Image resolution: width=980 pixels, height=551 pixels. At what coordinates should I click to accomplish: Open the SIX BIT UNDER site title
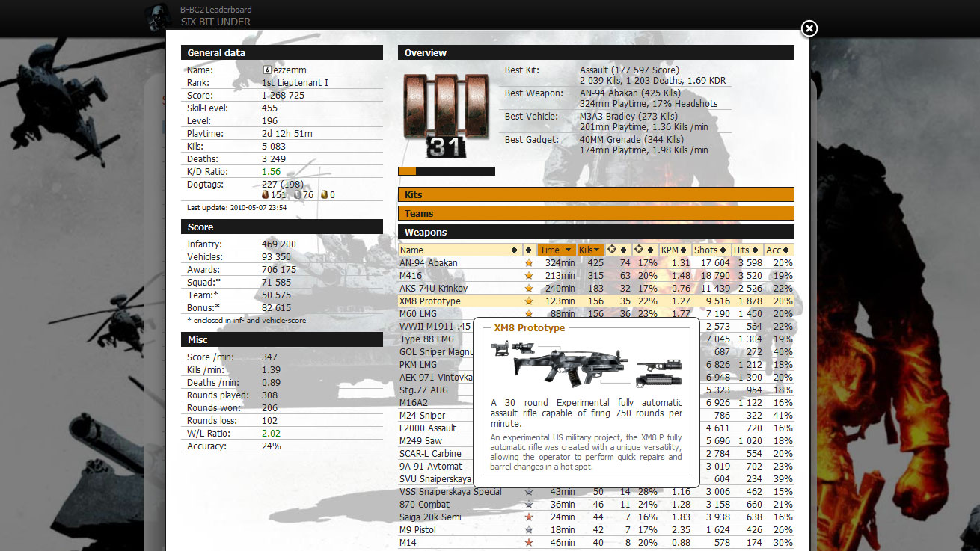[215, 22]
